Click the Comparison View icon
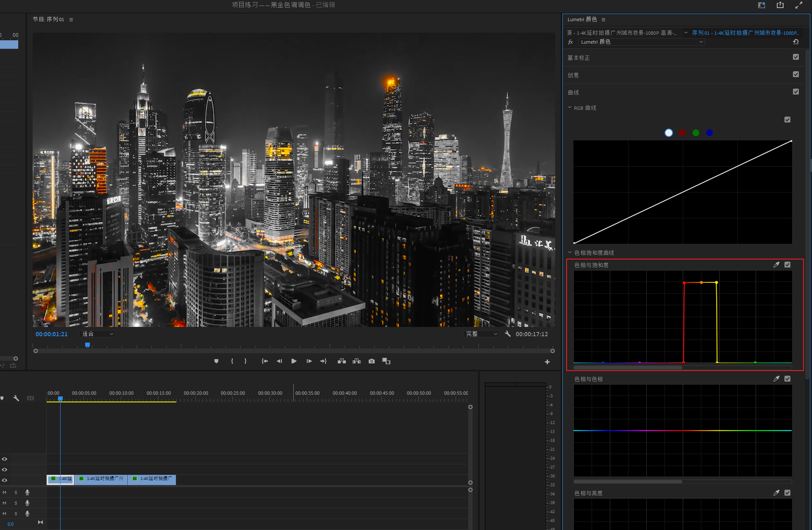812x530 pixels. click(386, 361)
